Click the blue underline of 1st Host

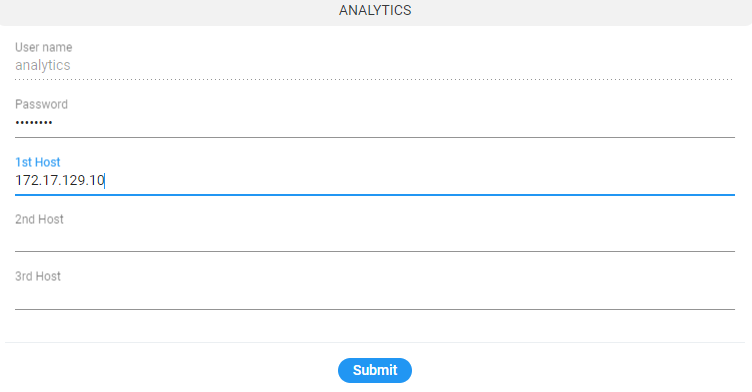375,195
